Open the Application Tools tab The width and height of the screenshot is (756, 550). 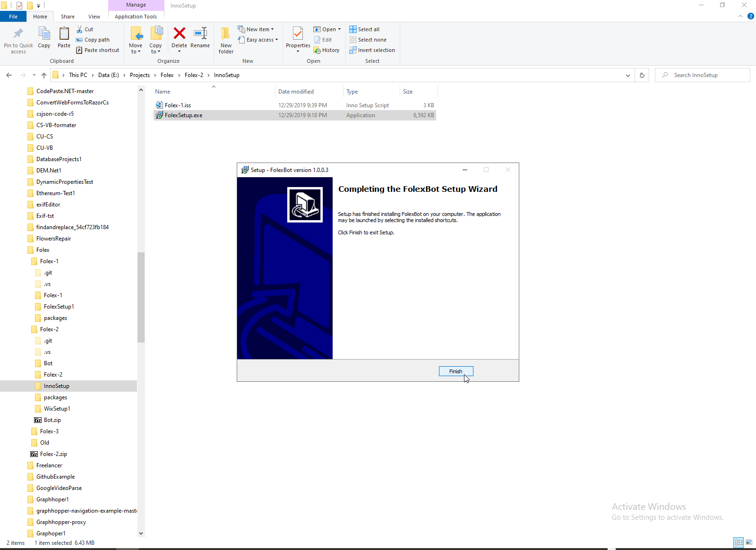pos(136,17)
